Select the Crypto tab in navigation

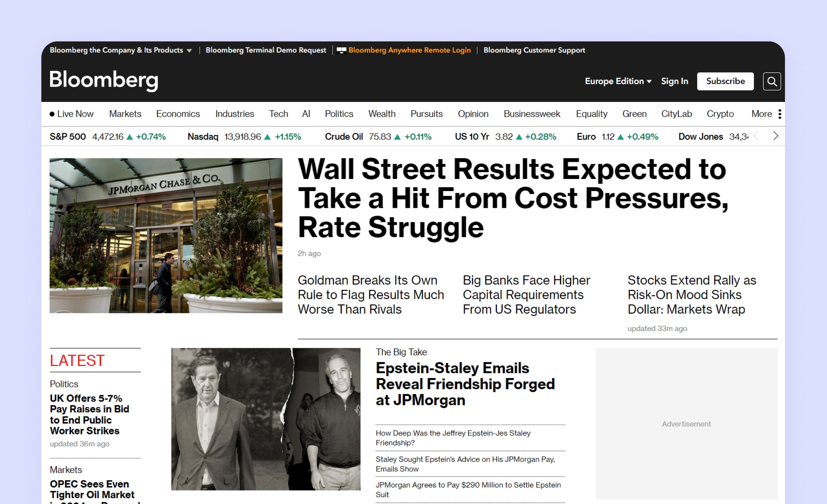click(720, 113)
